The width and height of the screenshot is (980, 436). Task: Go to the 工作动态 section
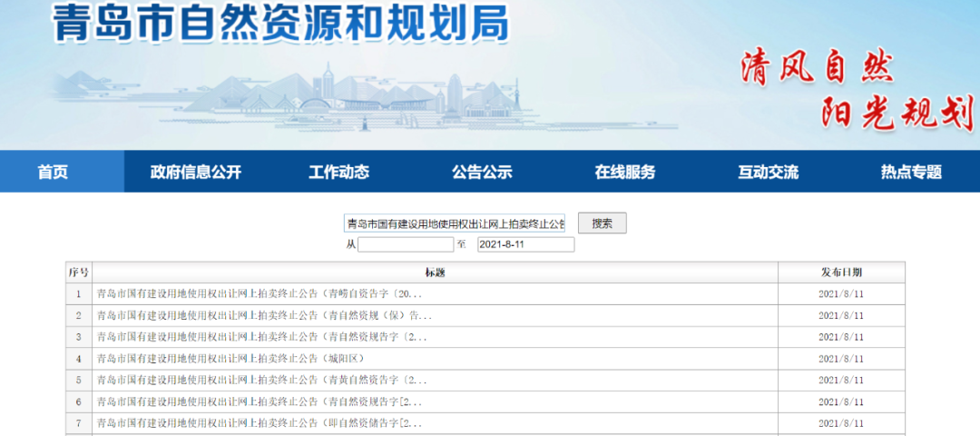point(338,172)
